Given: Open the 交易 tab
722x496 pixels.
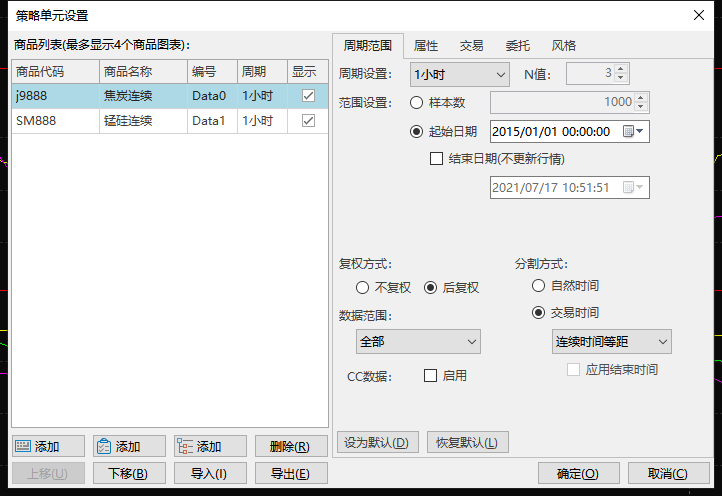Looking at the screenshot, I should 472,46.
